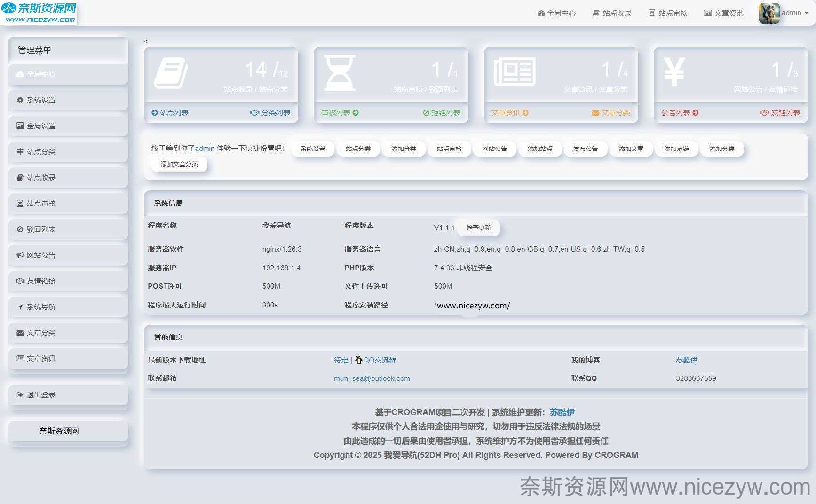816x504 pixels.
Task: Click the 奈斯资源网 logo in header
Action: pos(39,13)
